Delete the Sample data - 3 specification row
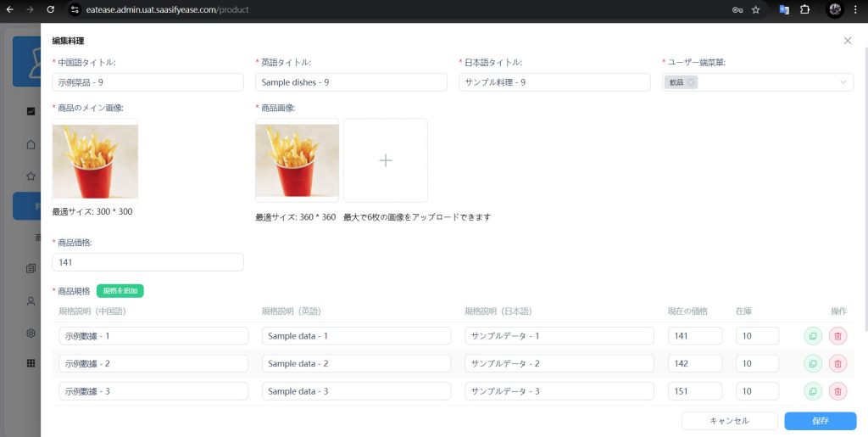Viewport: 868px width, 437px height. click(837, 391)
